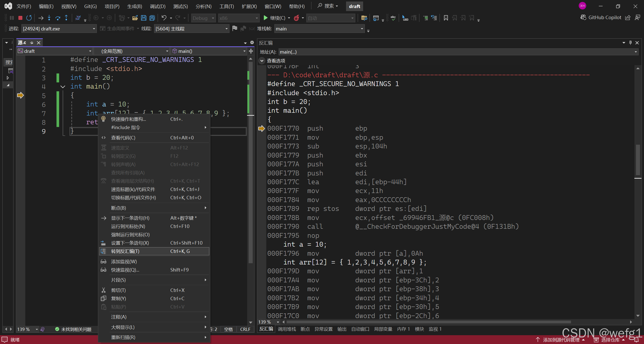Click the red Stop Debugging icon
Viewport: 644px width, 344px height.
(x=20, y=18)
